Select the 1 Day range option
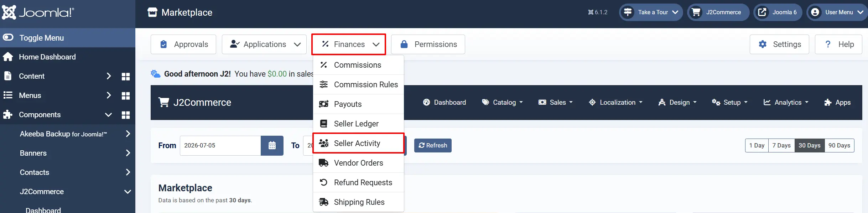Viewport: 868px width, 213px height. (x=757, y=145)
